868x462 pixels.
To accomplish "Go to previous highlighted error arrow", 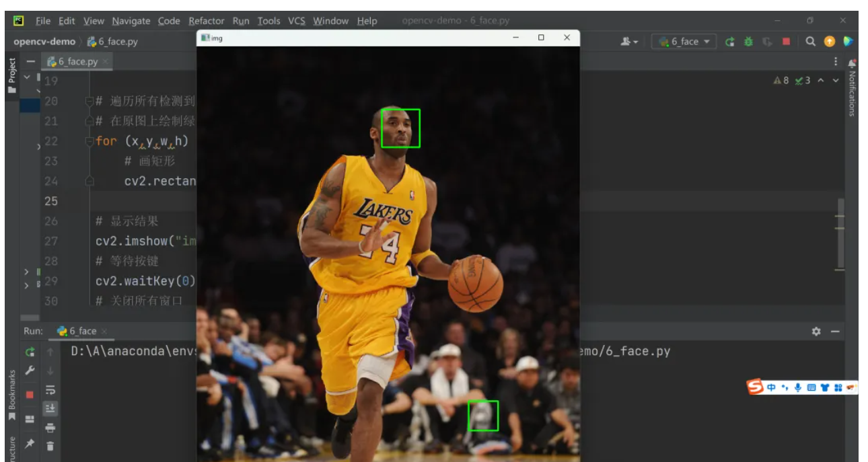I will (820, 81).
